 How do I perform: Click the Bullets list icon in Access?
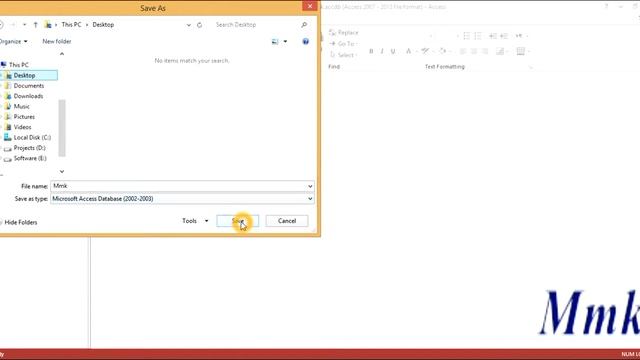467,36
